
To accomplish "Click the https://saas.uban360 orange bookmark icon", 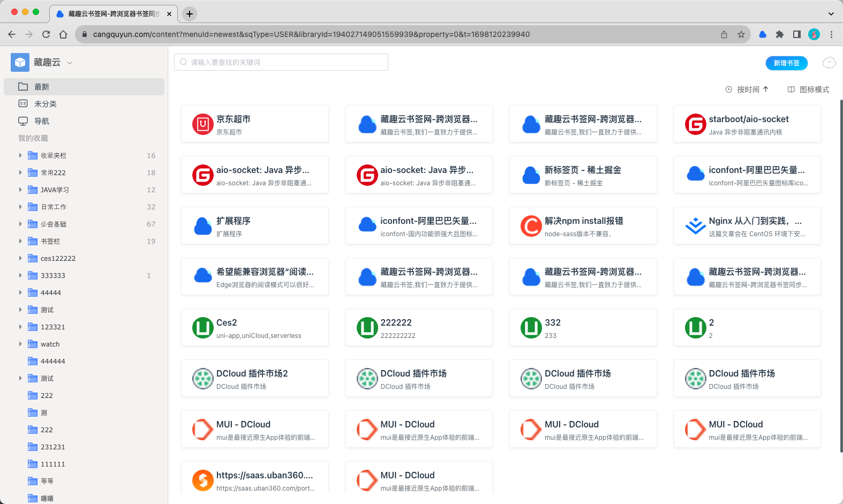I will (202, 480).
